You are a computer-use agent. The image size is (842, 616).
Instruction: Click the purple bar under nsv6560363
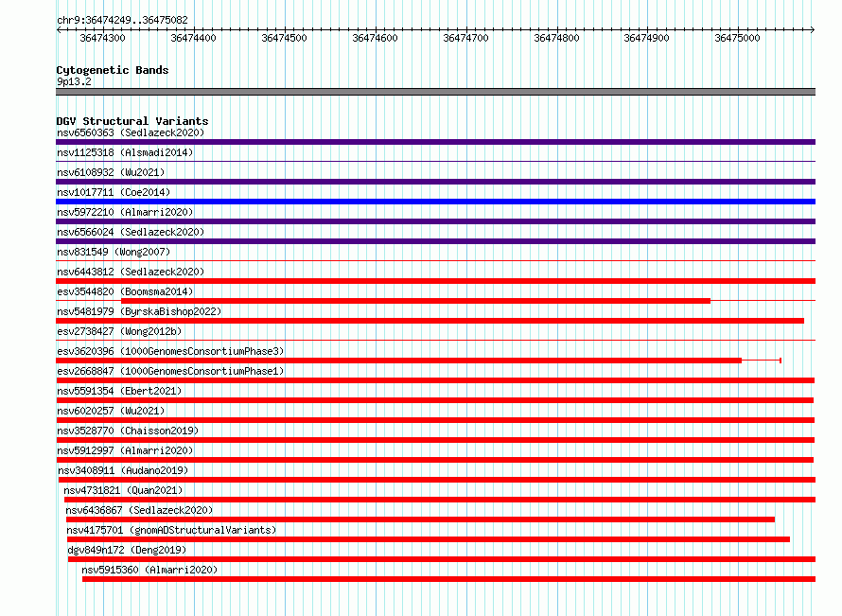(435, 142)
